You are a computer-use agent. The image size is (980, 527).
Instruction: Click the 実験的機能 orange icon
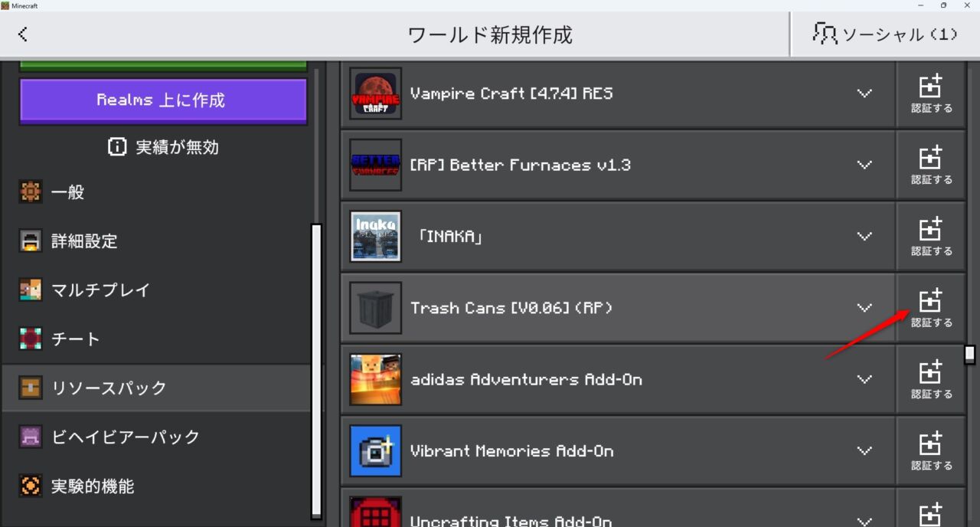click(x=31, y=486)
